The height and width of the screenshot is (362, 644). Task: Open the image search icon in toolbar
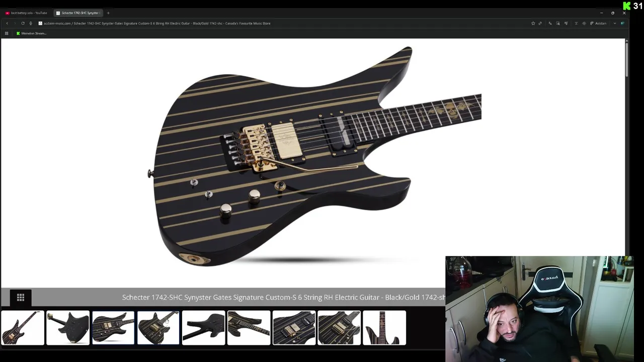point(558,23)
